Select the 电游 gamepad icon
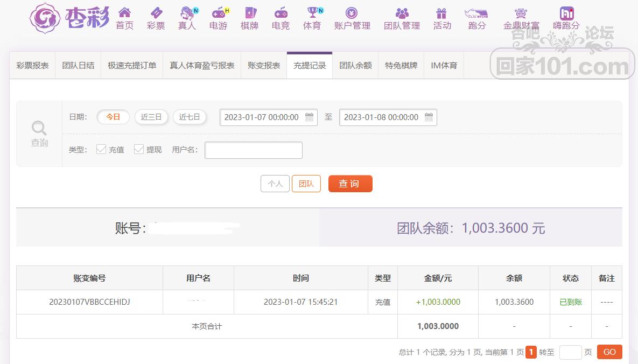 [218, 13]
